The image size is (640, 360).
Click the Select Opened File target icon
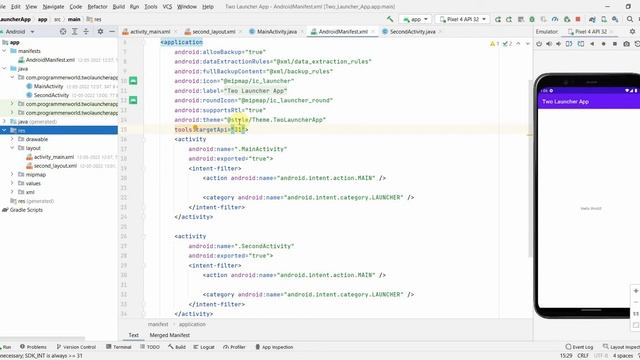[x=63, y=31]
